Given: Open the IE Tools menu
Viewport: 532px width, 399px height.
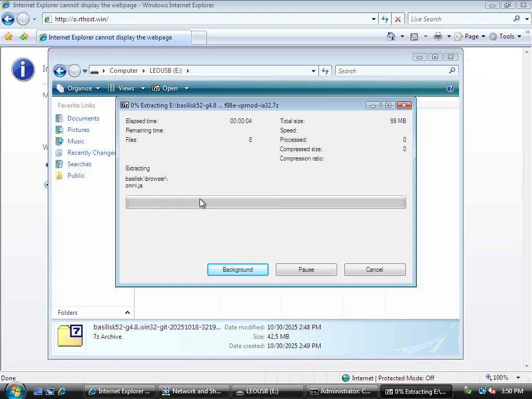Looking at the screenshot, I should (x=505, y=36).
